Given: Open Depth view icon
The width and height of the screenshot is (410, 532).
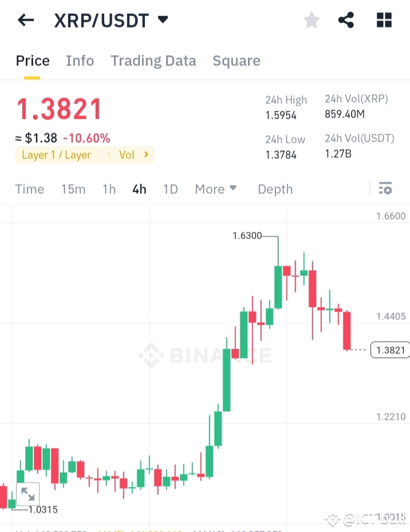Looking at the screenshot, I should pos(275,189).
